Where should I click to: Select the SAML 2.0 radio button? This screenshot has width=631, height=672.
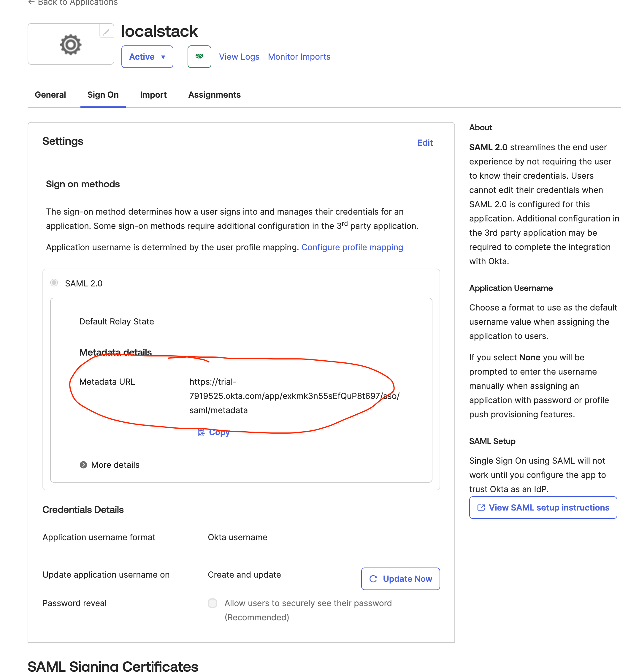tap(54, 283)
